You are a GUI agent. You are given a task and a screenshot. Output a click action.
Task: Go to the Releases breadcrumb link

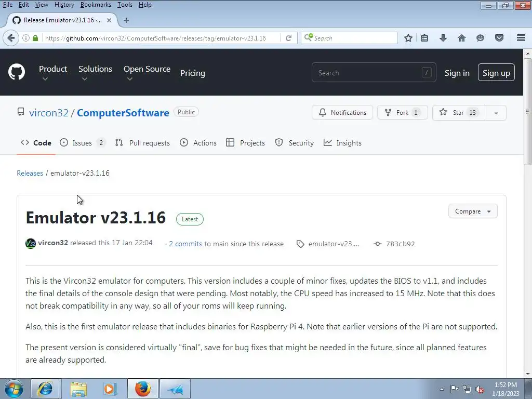(30, 173)
